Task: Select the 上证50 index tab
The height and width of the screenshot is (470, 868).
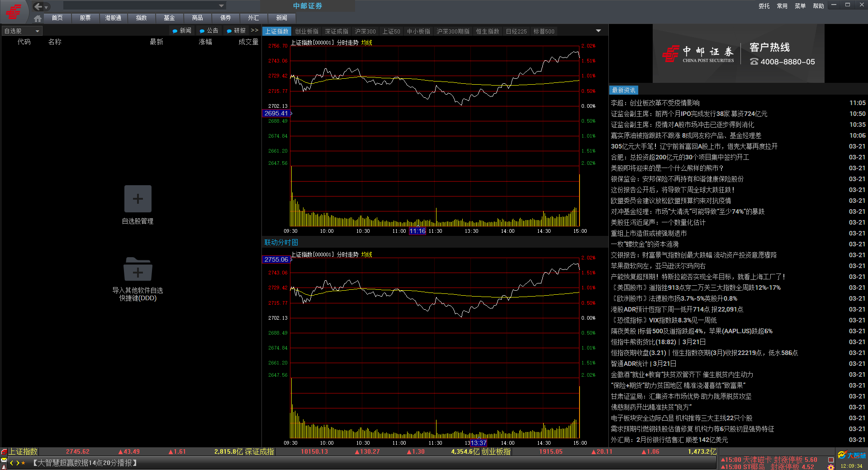Action: click(x=391, y=31)
